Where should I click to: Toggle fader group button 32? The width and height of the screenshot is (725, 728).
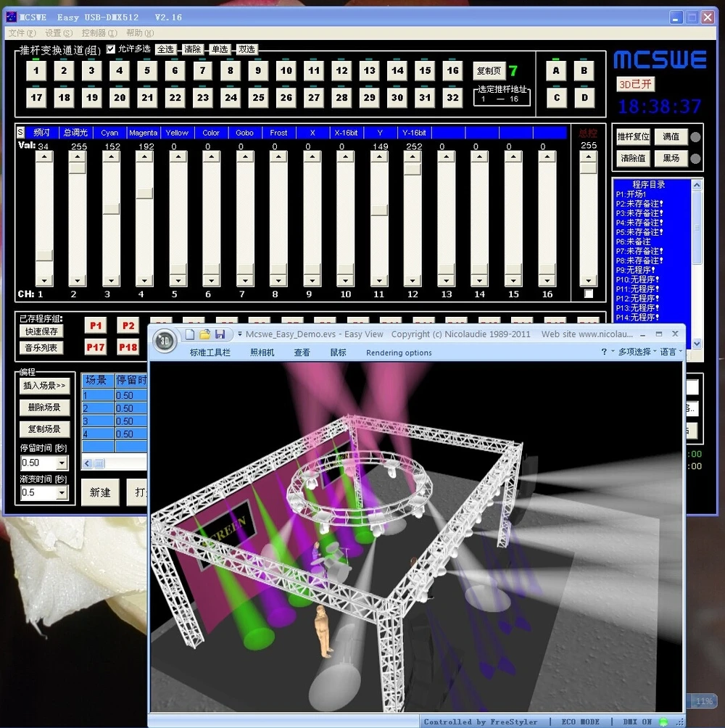pos(452,97)
